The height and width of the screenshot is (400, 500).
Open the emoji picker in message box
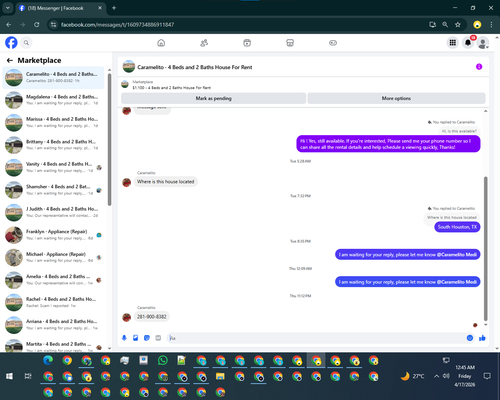470,338
